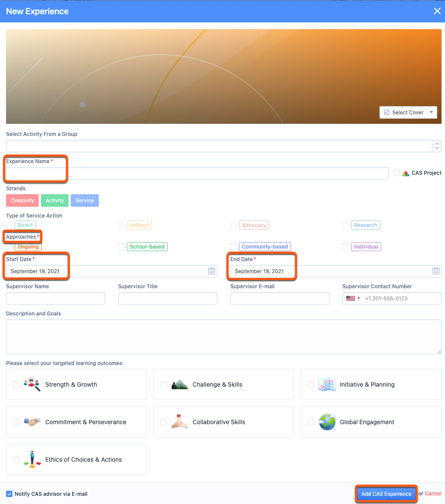Click the Initiative & Planning map icon

click(327, 384)
